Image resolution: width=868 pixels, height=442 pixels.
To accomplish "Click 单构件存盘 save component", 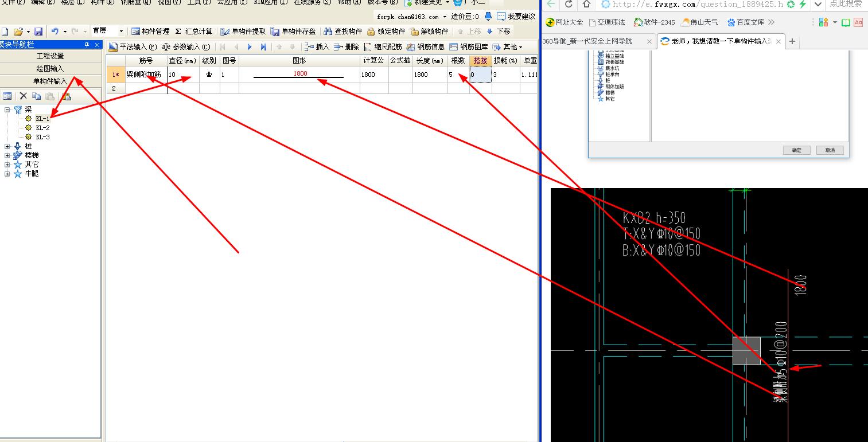I will point(293,32).
